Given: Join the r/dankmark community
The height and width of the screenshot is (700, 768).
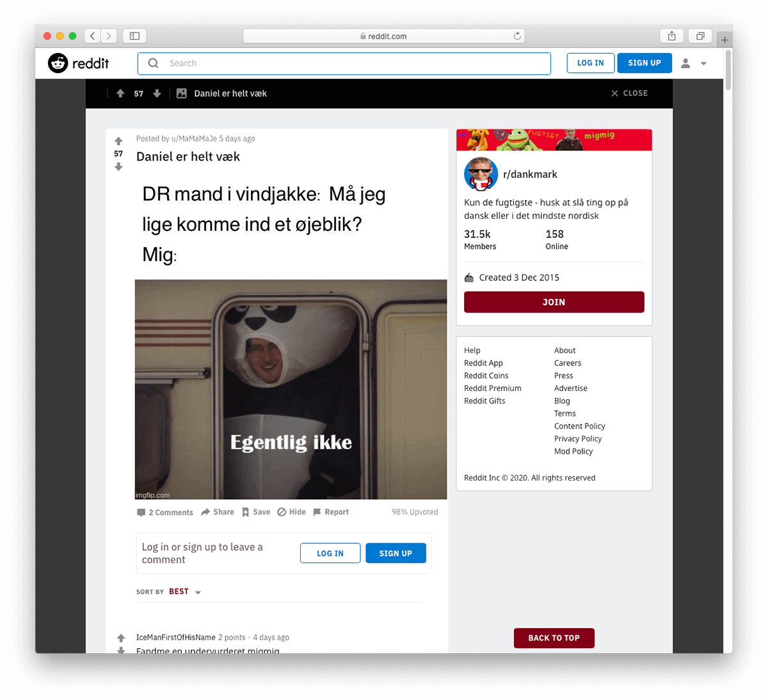Looking at the screenshot, I should [x=554, y=302].
